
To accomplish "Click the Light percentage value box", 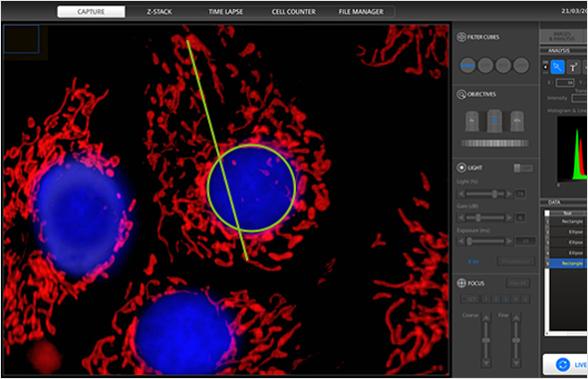I will (x=520, y=194).
